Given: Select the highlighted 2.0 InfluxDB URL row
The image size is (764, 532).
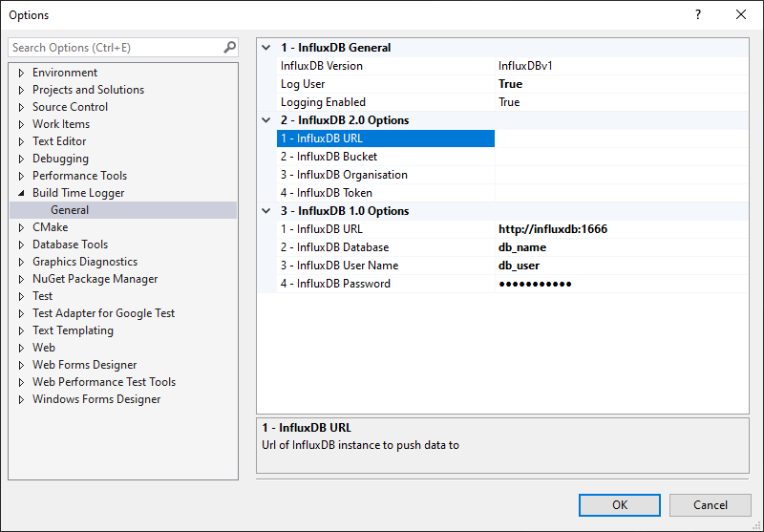Looking at the screenshot, I should [x=386, y=138].
